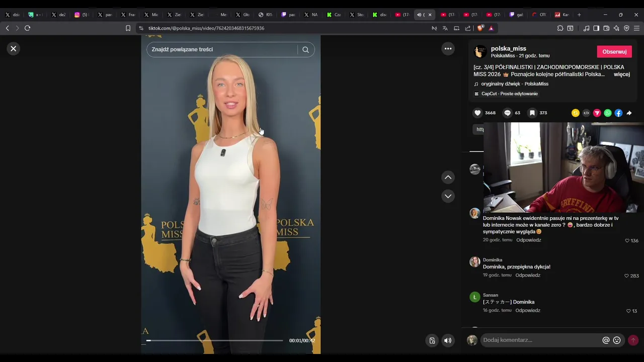Click the 'Dodaj komentarz...' input field
This screenshot has height=362, width=644.
[x=541, y=340]
